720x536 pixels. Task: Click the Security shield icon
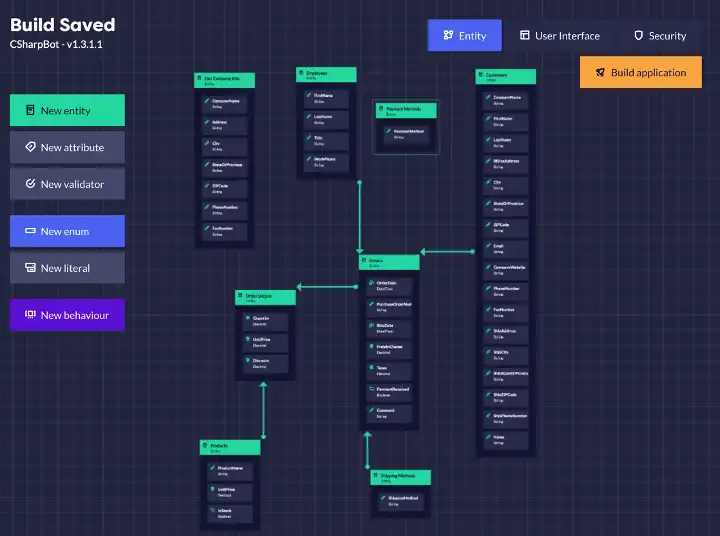(x=638, y=36)
